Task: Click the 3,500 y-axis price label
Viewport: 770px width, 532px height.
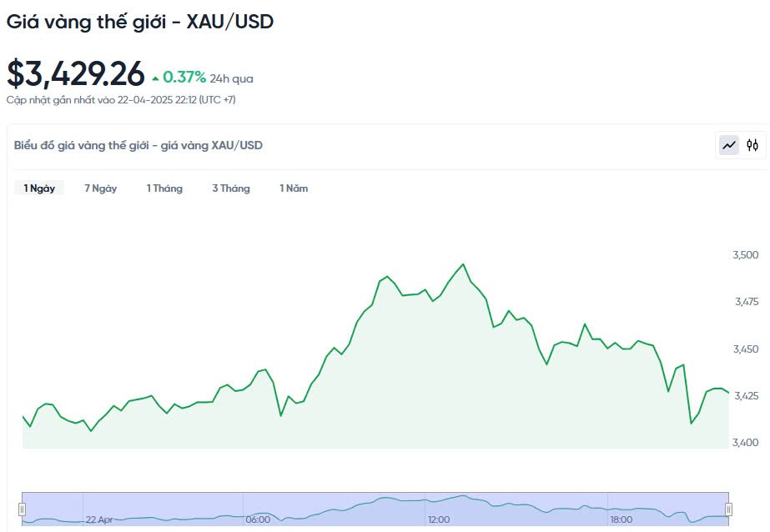Action: (x=746, y=254)
